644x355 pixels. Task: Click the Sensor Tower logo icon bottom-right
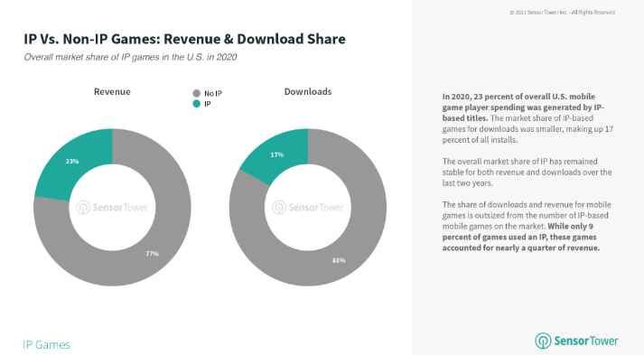tap(543, 341)
